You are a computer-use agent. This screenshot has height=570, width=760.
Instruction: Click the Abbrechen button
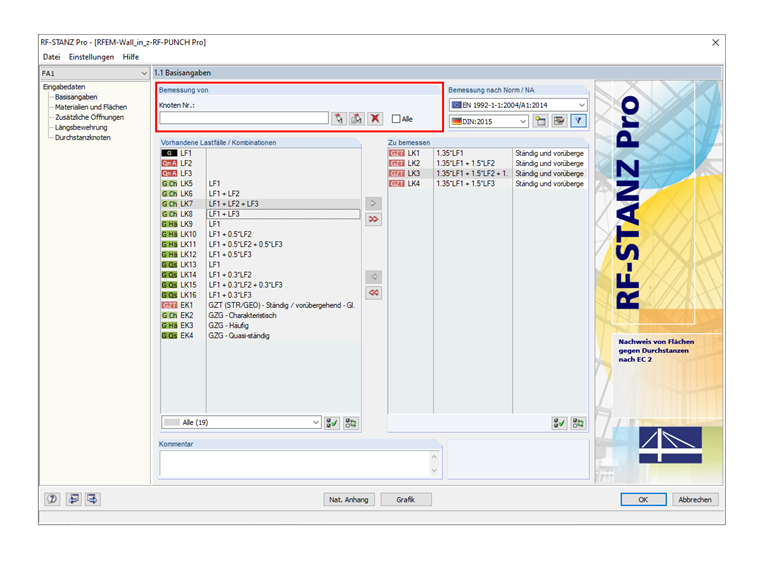[x=695, y=499]
